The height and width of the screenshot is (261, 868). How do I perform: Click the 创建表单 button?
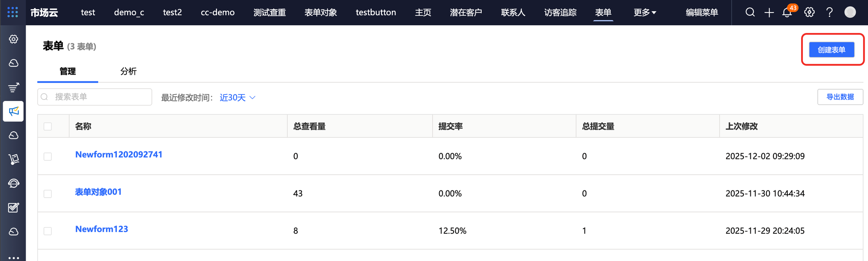tap(831, 50)
